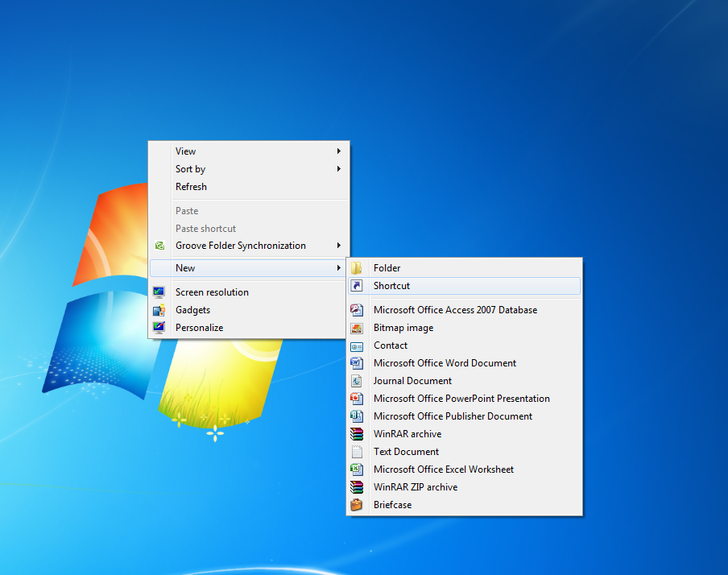Open Screen resolution settings

pos(249,292)
